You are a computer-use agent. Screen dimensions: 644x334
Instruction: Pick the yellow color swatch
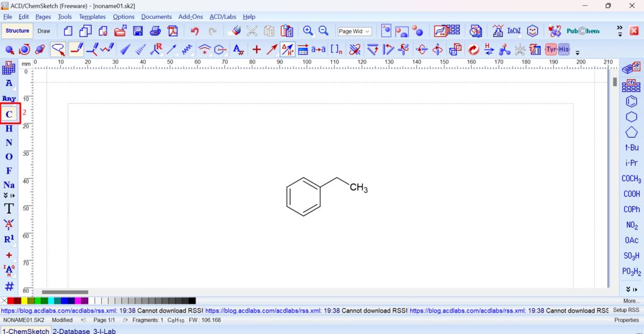tap(25, 301)
